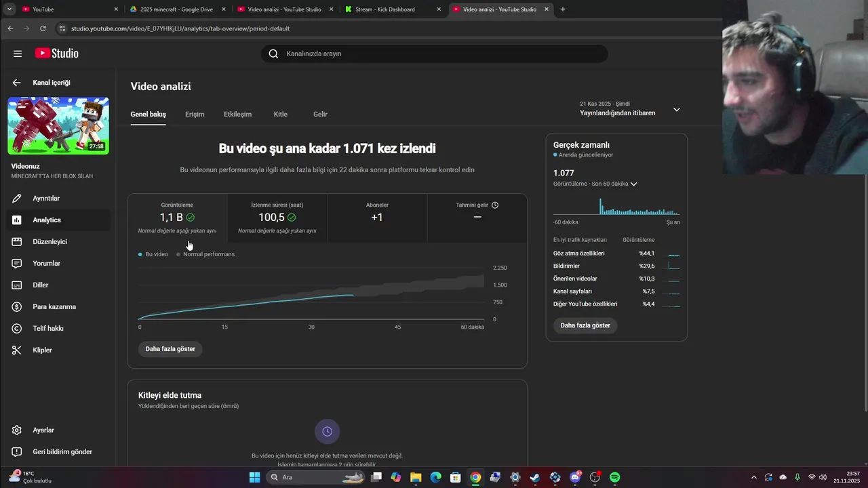This screenshot has width=868, height=488.
Task: Open the YouTube Studio hamburger menu
Action: click(x=18, y=54)
